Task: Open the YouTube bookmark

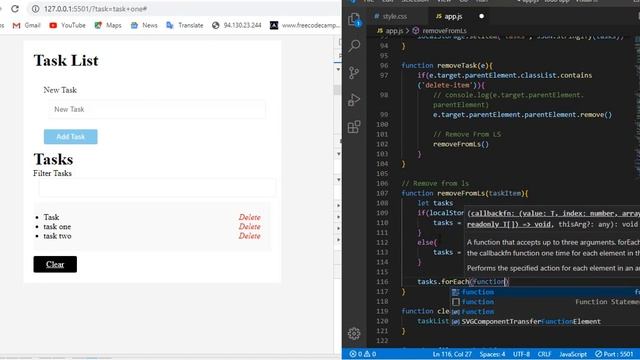Action: pos(67,25)
